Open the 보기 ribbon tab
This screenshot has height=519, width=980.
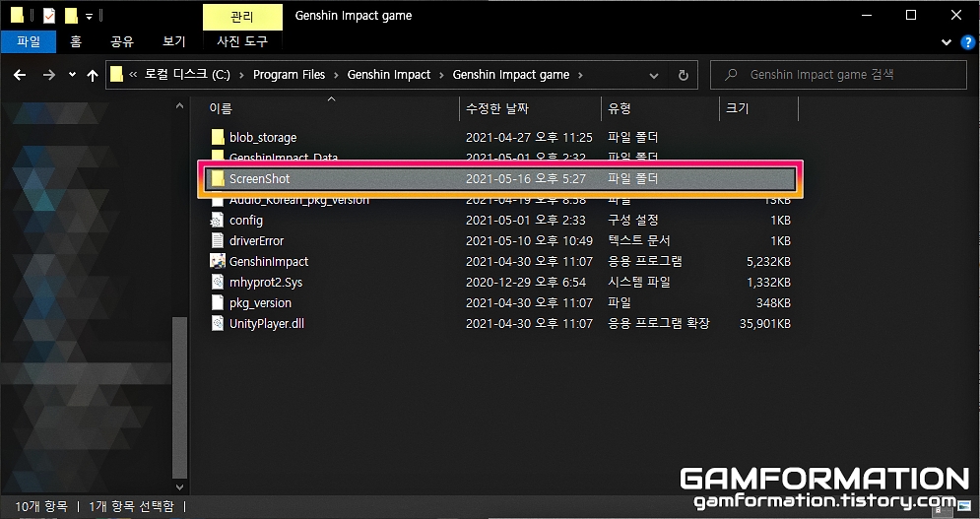[x=174, y=41]
